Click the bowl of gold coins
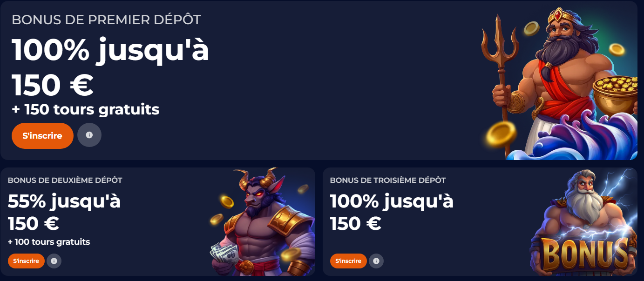Image resolution: width=644 pixels, height=281 pixels. tap(615, 95)
